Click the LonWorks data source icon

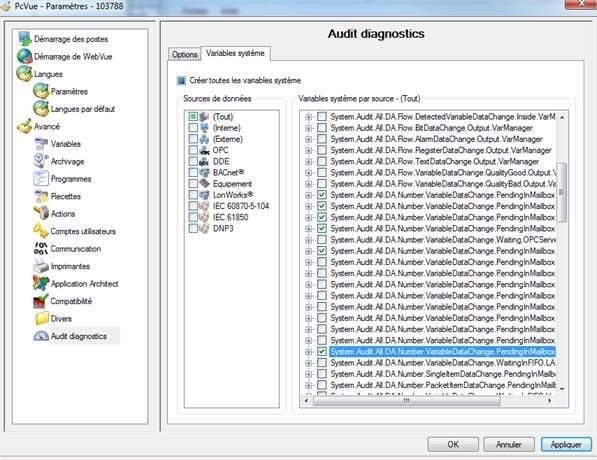tap(204, 195)
